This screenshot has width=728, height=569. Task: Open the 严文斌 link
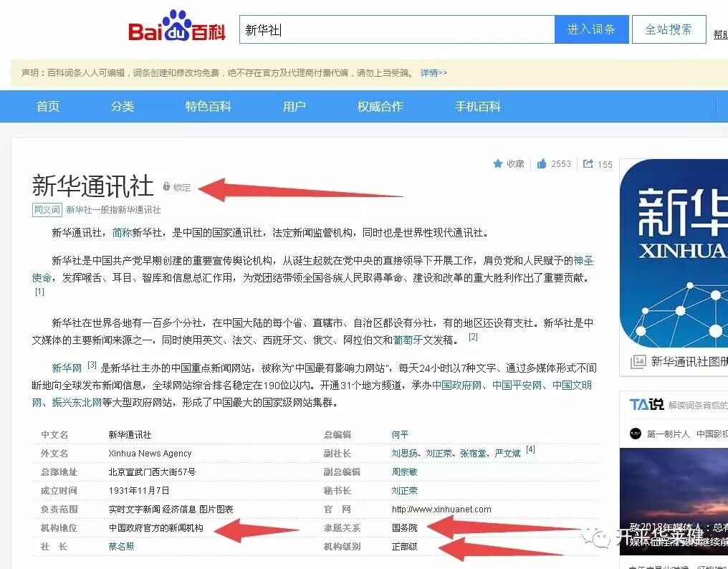pos(507,454)
